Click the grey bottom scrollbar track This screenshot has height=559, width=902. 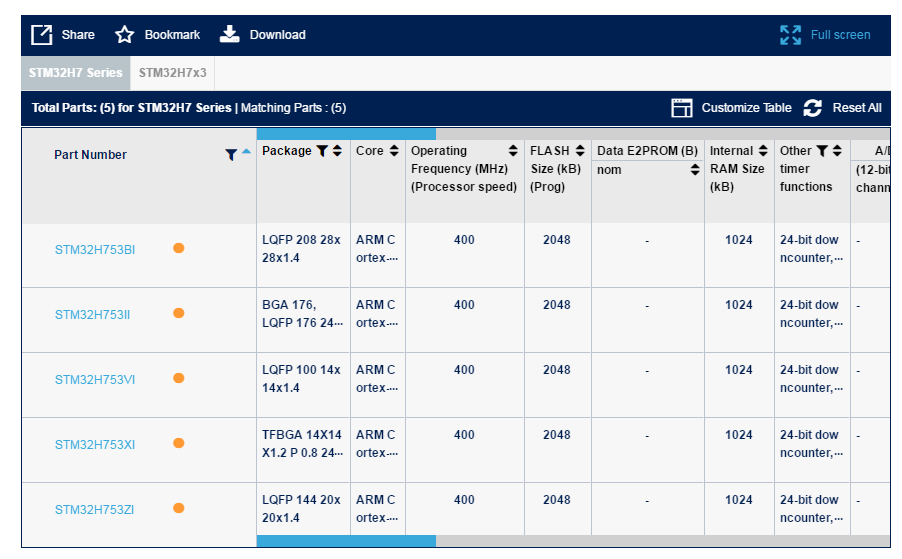[663, 541]
